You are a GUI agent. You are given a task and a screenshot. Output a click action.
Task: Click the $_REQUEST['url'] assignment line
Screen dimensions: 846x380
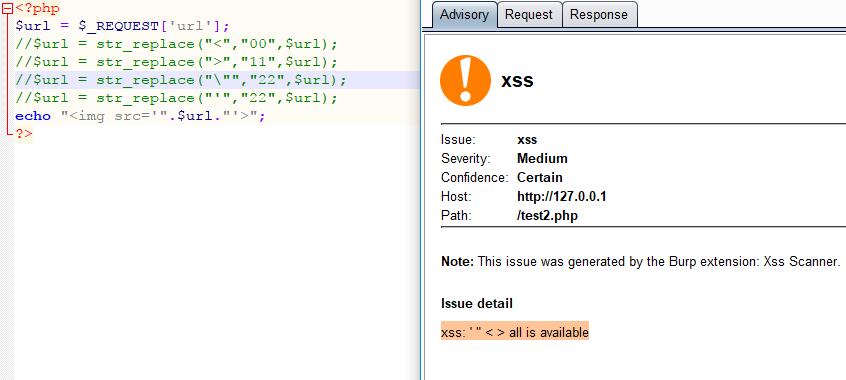122,26
